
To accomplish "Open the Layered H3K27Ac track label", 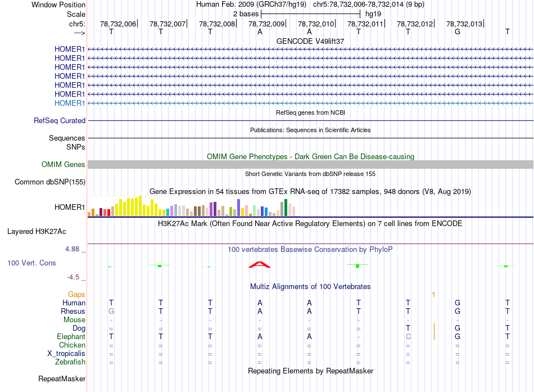I will coord(37,232).
